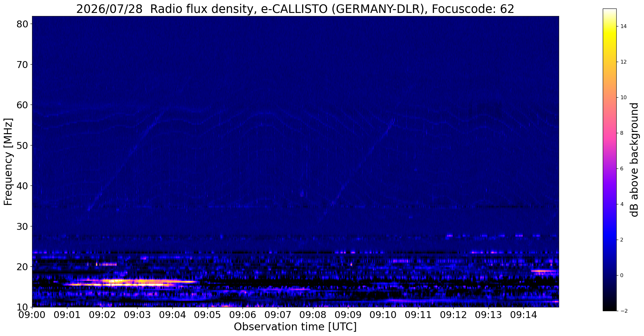The width and height of the screenshot is (644, 336).
Task: Click the 20 MHz frequency tick label
Action: click(x=22, y=267)
